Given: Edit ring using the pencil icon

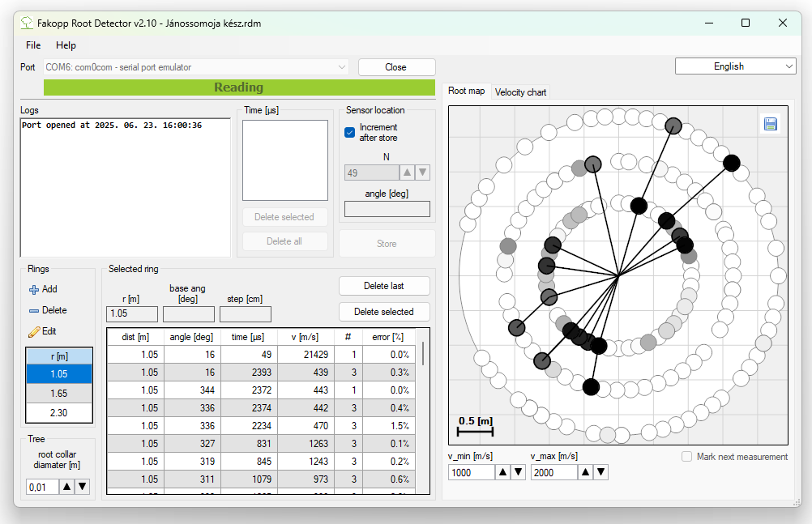Looking at the screenshot, I should coord(34,331).
